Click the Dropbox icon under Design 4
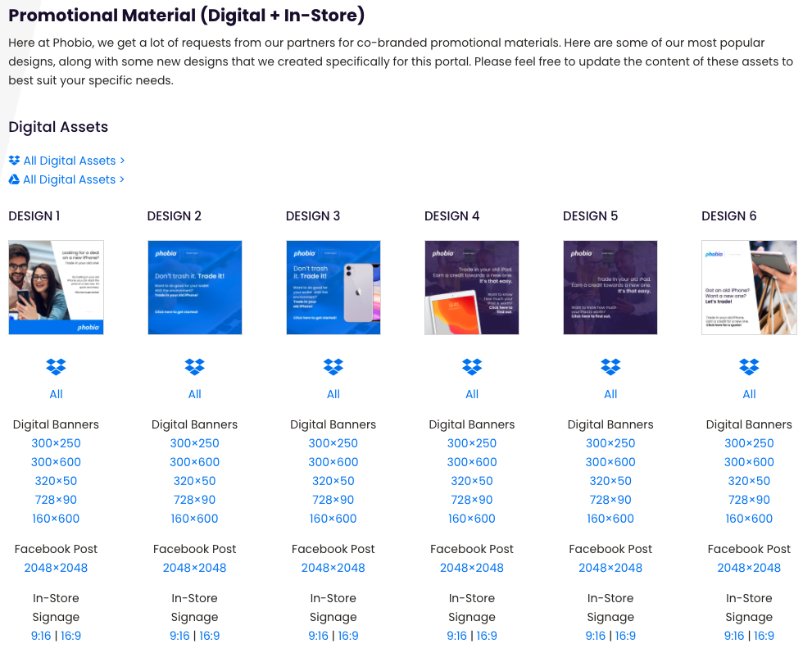 (x=472, y=367)
